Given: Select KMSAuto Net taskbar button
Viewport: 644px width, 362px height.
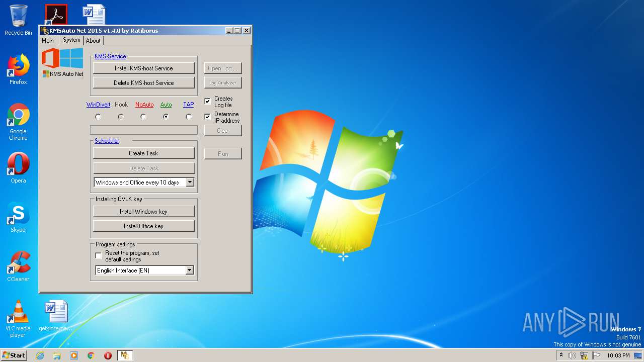Looking at the screenshot, I should pos(125,355).
